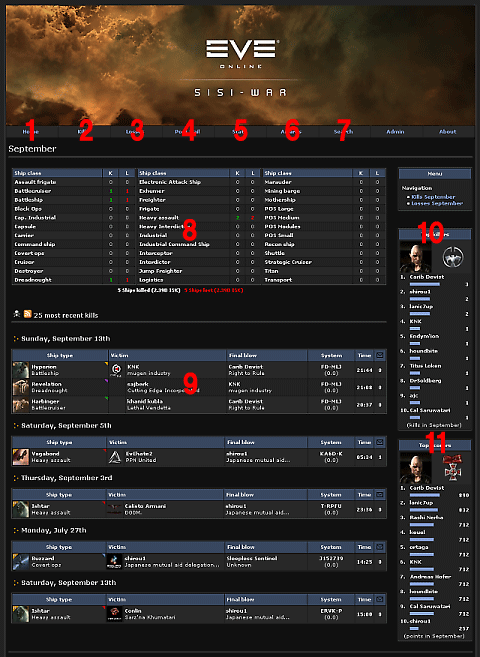Open the Hyperion battleship kill icon
The image size is (480, 657).
click(21, 370)
